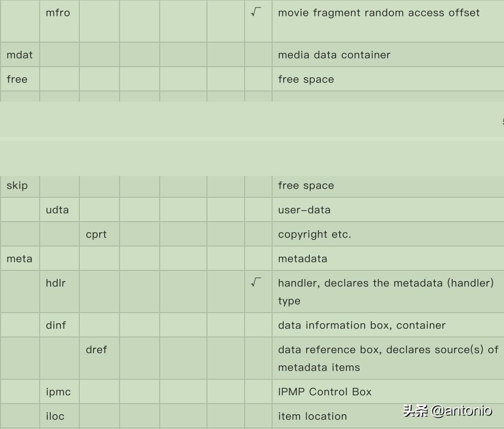Click the 'ipmc' box name cell
Screen dimensions: 504x429
tap(58, 392)
